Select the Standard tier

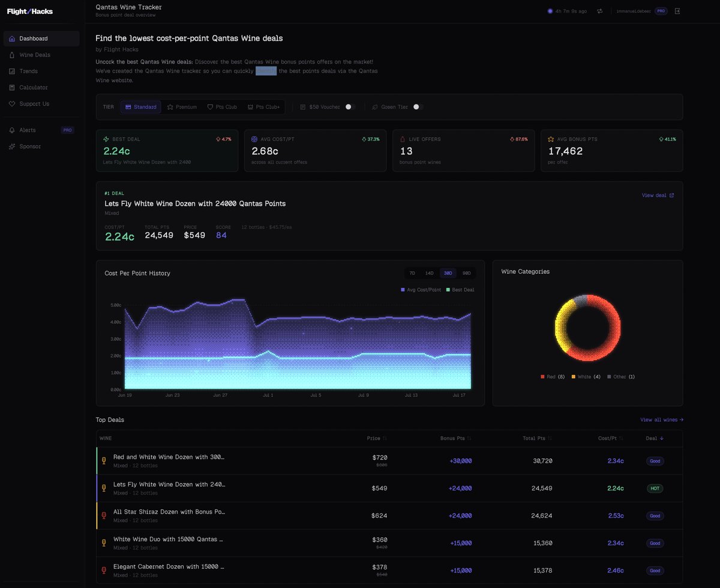coord(141,107)
